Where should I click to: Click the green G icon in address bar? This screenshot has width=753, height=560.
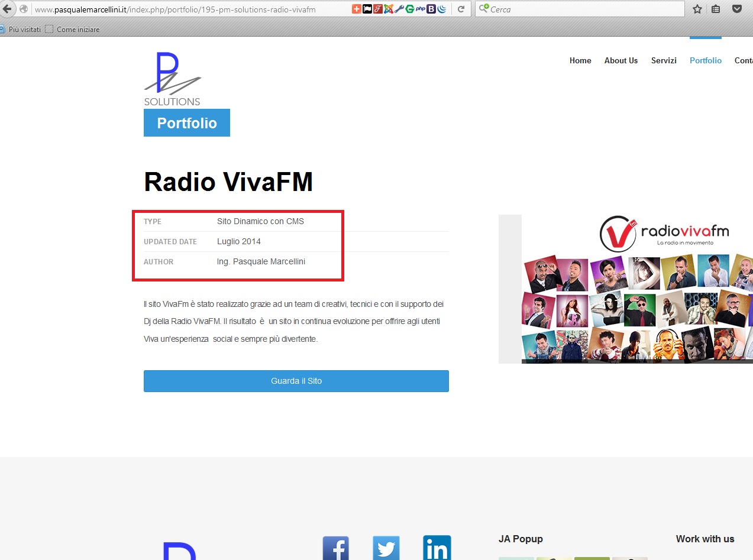(409, 9)
